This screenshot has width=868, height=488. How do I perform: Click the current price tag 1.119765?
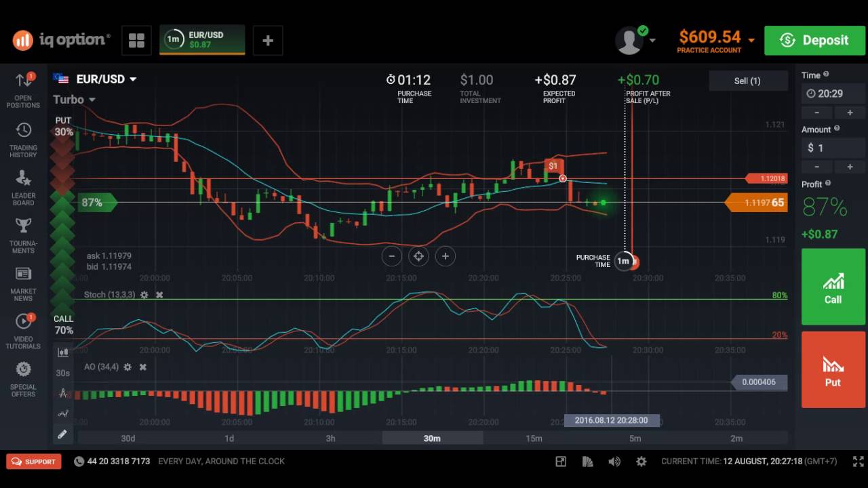[x=756, y=203]
